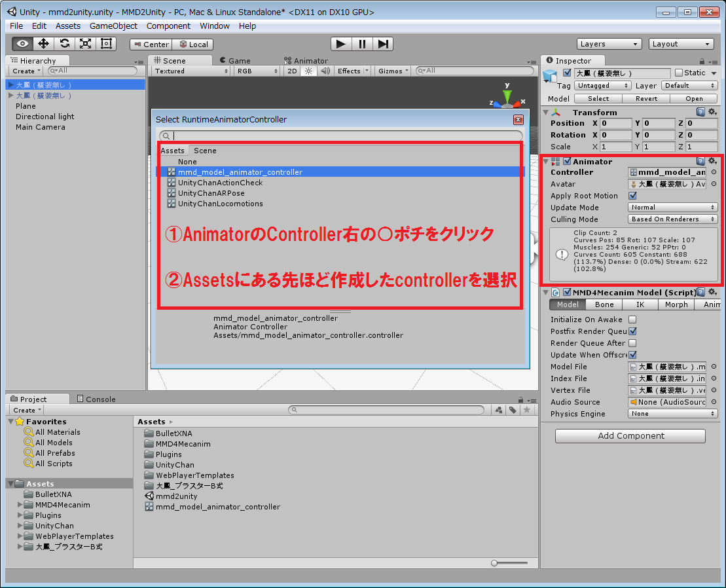Click Inspector lock icon

point(702,61)
